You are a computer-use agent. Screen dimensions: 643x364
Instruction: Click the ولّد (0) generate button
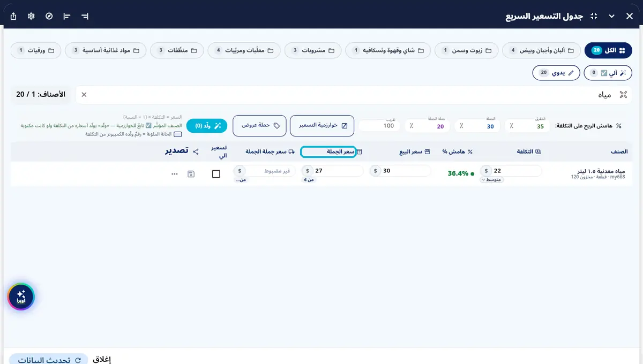click(x=207, y=126)
